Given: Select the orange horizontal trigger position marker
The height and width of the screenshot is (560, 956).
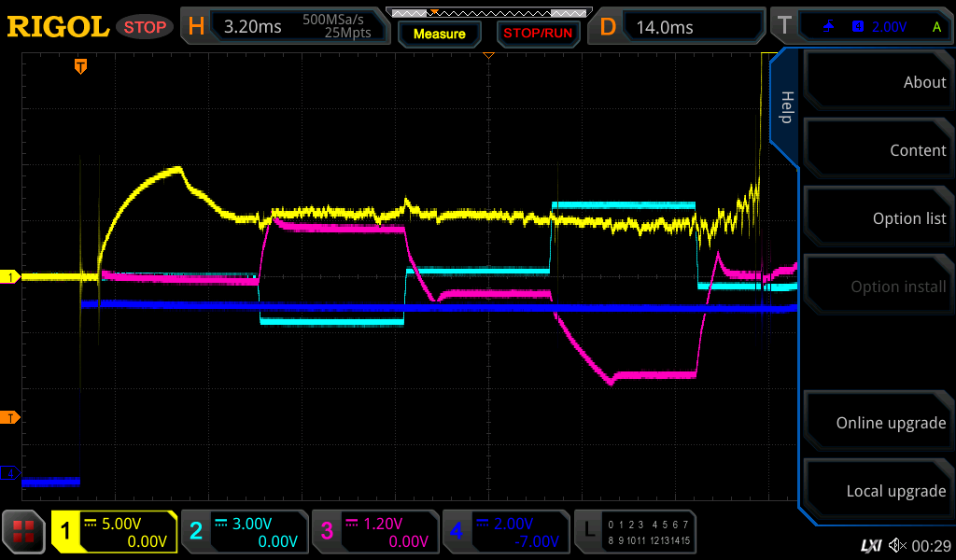Looking at the screenshot, I should click(81, 66).
